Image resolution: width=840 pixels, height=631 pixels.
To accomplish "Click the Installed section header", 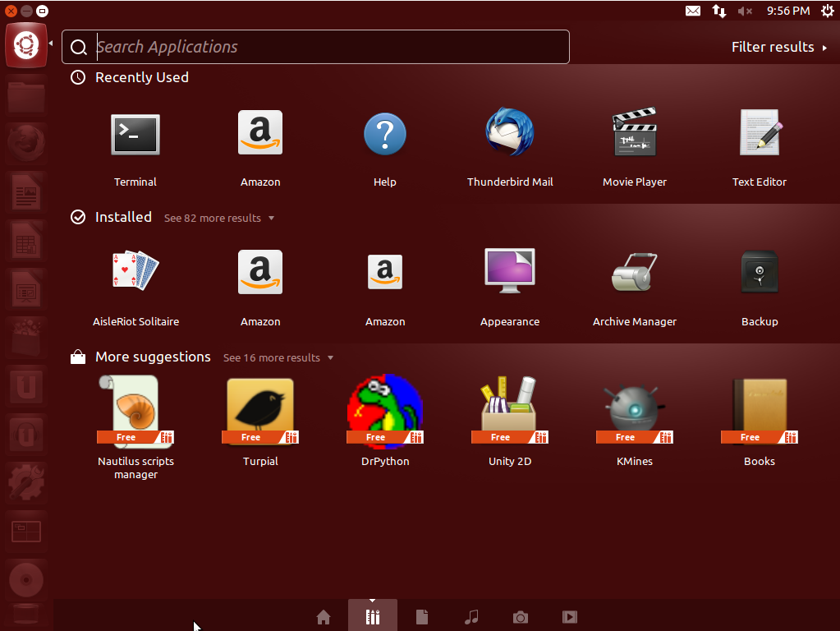I will [x=112, y=217].
